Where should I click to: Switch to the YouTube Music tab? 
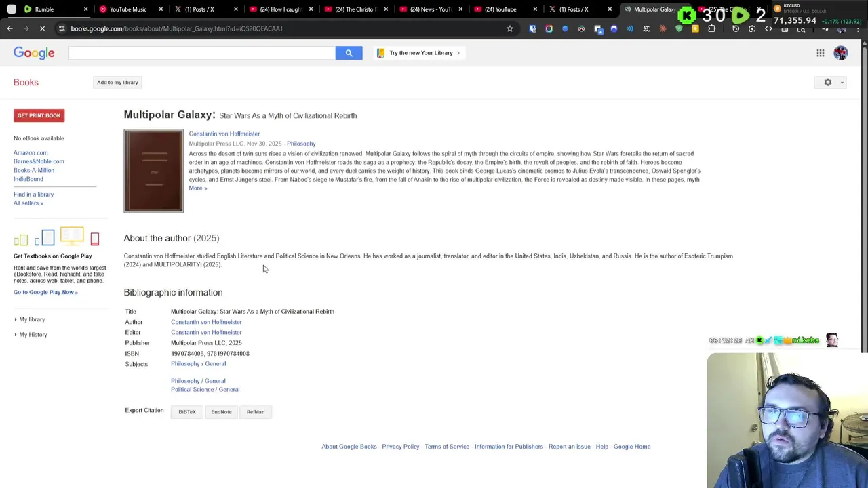click(127, 9)
